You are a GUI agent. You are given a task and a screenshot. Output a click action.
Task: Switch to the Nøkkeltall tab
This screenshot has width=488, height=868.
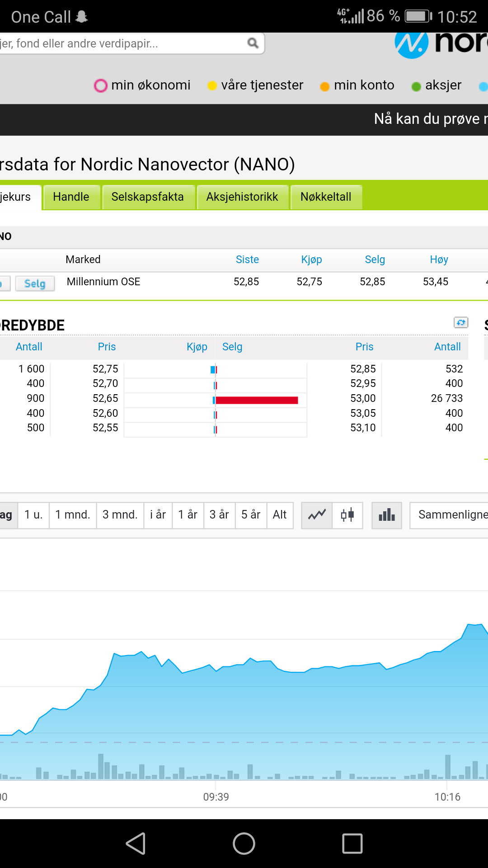pos(326,197)
